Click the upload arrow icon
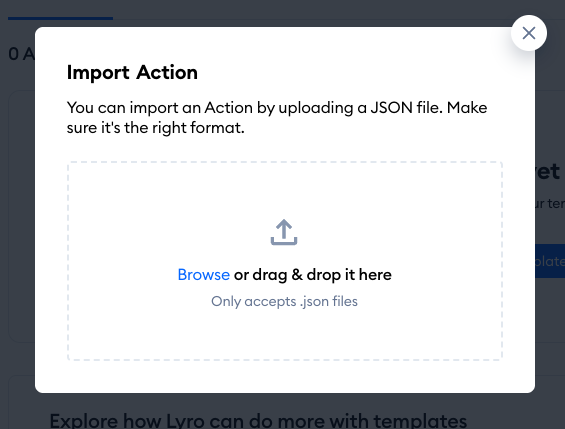The image size is (565, 429). point(284,232)
